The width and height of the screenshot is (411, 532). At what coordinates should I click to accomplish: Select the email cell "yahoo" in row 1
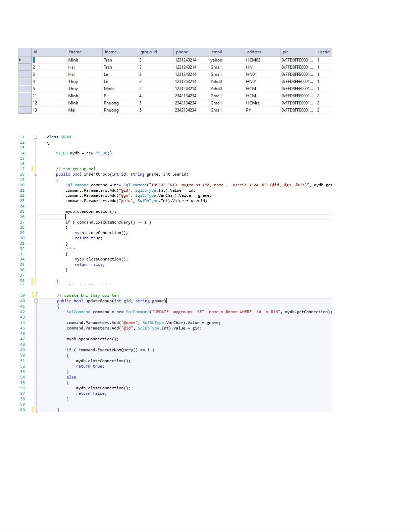coord(227,60)
